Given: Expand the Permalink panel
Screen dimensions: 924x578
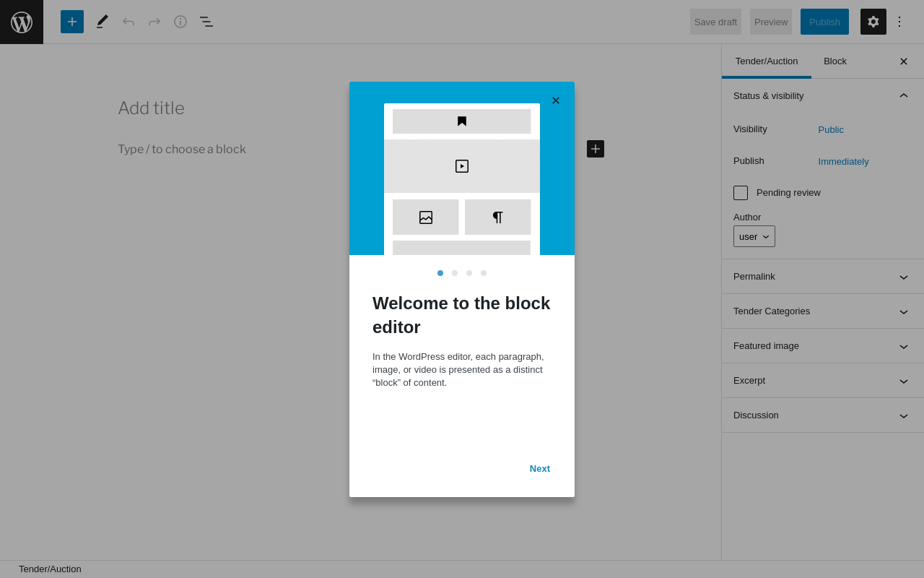Looking at the screenshot, I should (823, 277).
